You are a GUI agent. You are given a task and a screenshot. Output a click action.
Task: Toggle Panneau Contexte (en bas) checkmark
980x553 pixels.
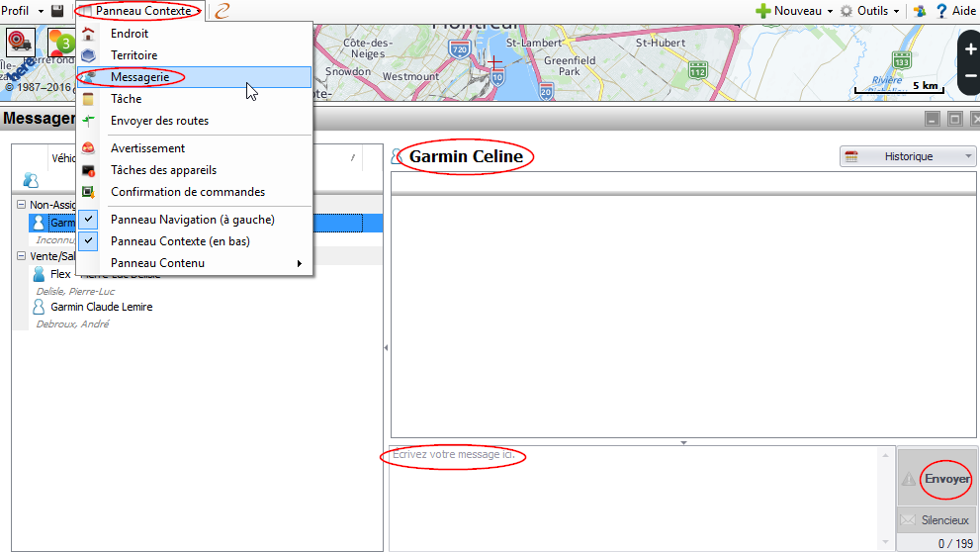click(89, 241)
